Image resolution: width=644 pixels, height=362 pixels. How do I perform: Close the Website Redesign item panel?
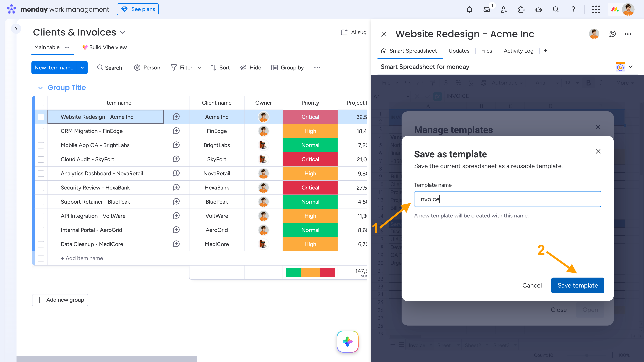coord(384,34)
